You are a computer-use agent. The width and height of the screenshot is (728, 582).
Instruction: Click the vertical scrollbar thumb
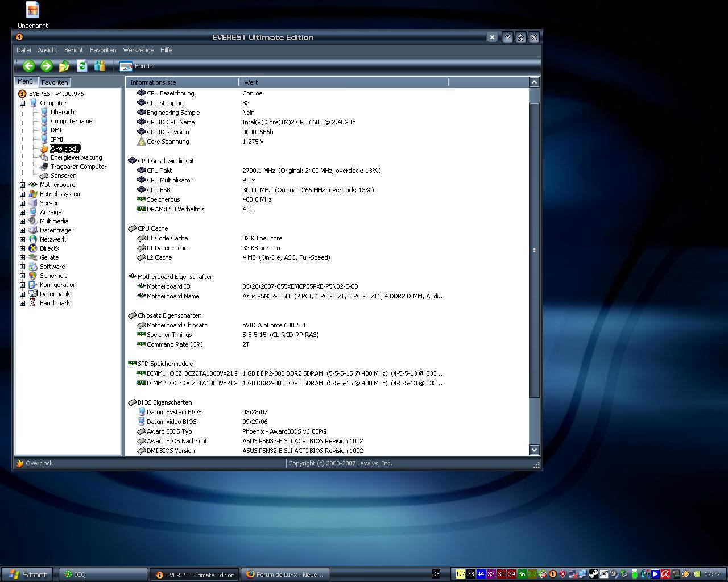pos(534,250)
